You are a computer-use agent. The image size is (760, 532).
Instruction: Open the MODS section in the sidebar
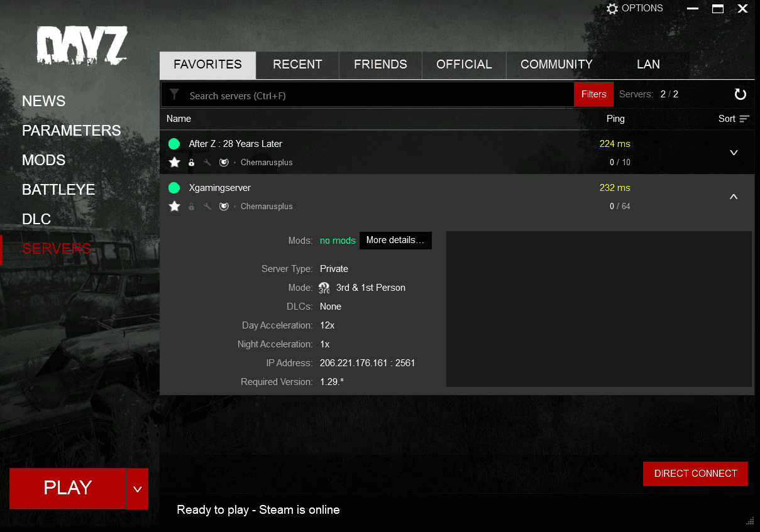click(x=43, y=160)
